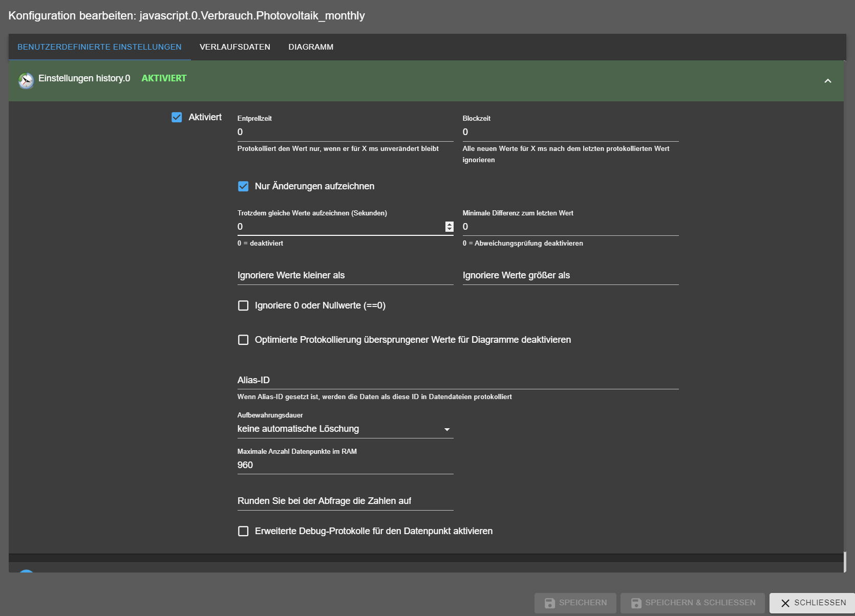Image resolution: width=855 pixels, height=616 pixels.
Task: Click the AKTIVIERT status label
Action: [x=164, y=78]
